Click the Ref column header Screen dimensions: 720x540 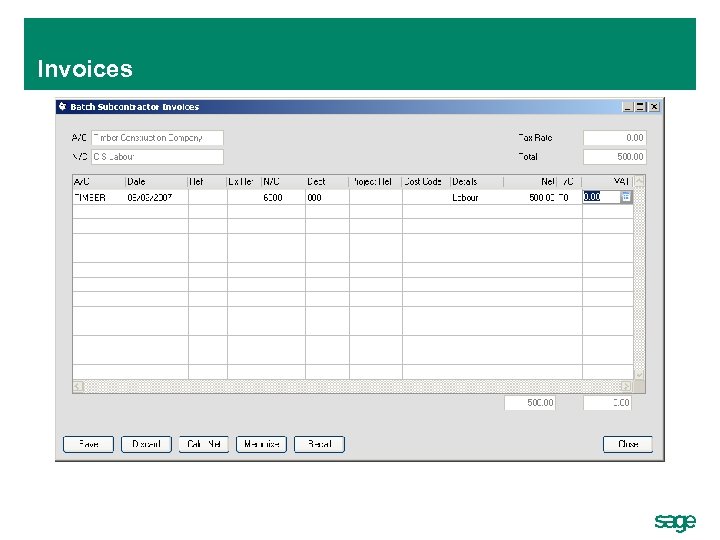(x=208, y=182)
